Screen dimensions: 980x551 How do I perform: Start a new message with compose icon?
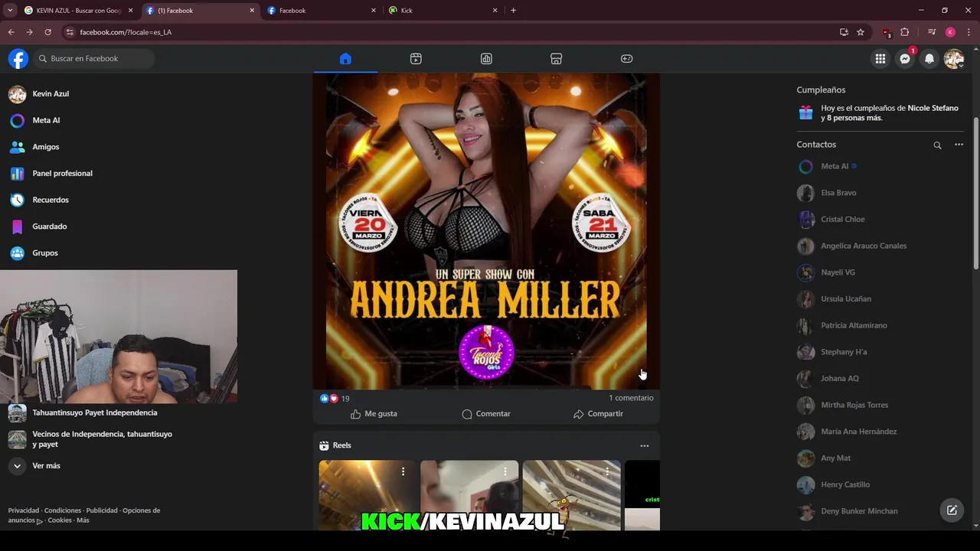[952, 510]
